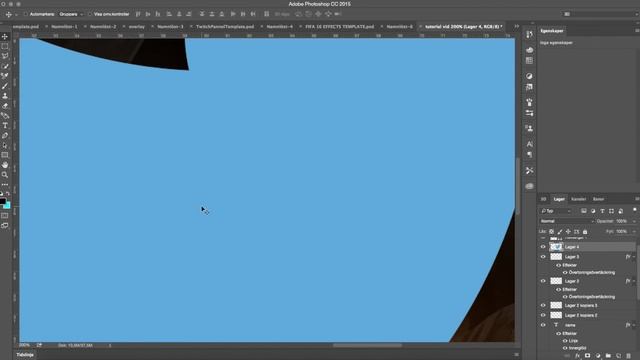Select the Zoom magnifier tool
Image resolution: width=640 pixels, height=360 pixels.
[5, 175]
